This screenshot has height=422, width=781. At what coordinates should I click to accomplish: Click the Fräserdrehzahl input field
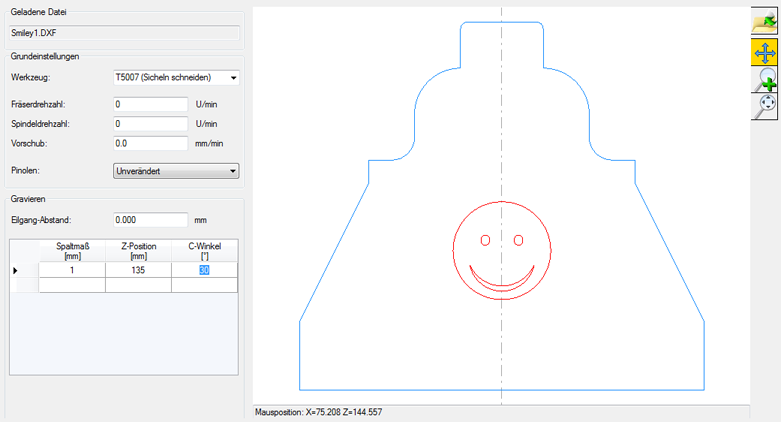tap(151, 104)
